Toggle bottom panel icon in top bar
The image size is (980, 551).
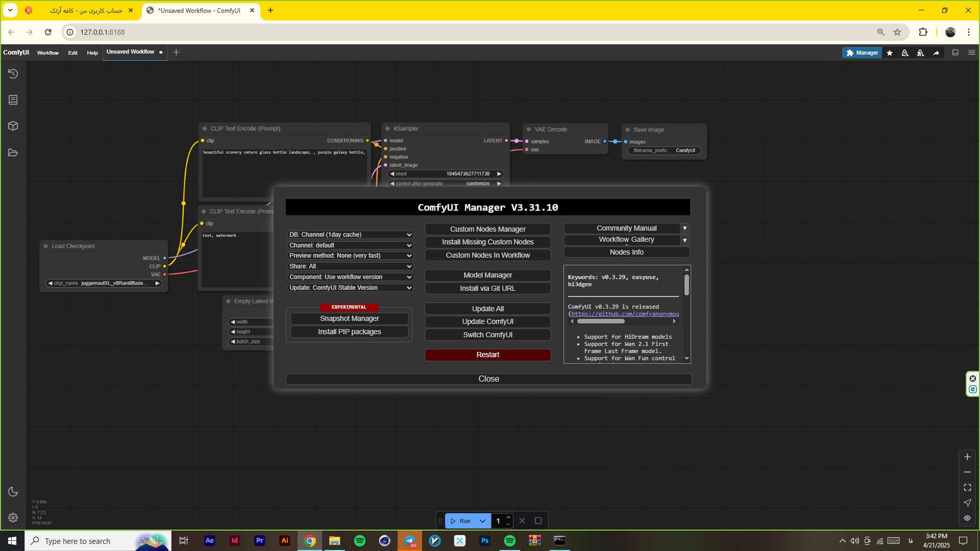point(955,53)
